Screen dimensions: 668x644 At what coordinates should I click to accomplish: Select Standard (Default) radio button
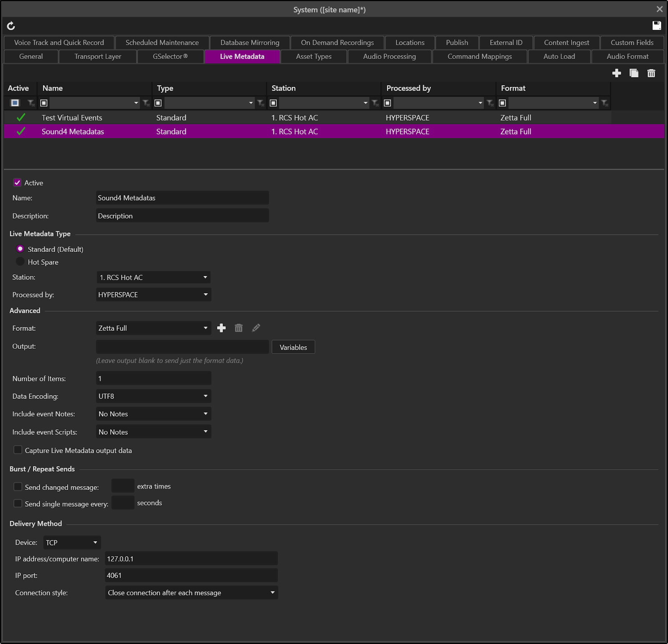point(20,249)
